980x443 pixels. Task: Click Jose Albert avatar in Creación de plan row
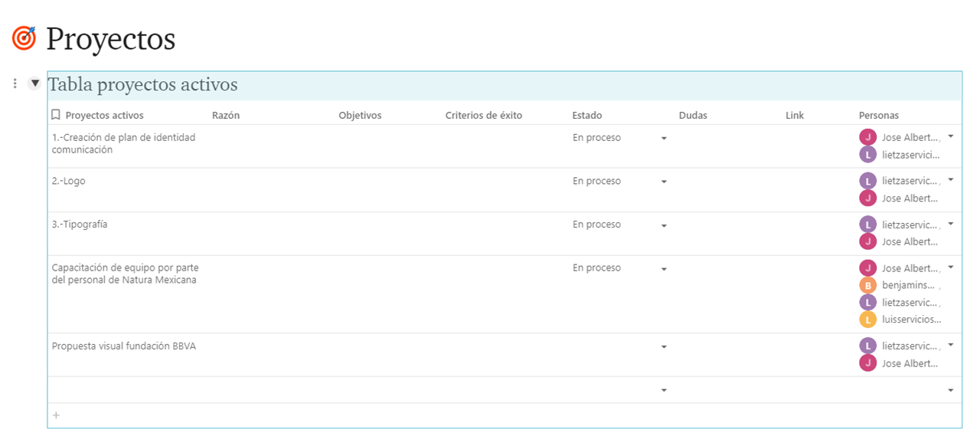click(x=867, y=137)
